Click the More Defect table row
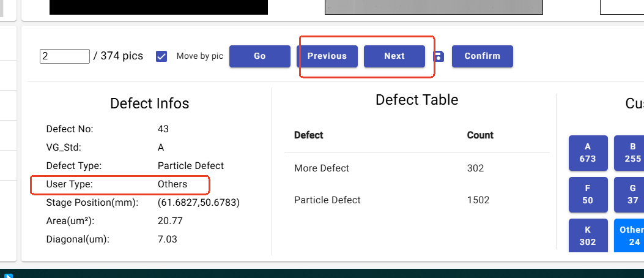This screenshot has width=644, height=278. (417, 168)
